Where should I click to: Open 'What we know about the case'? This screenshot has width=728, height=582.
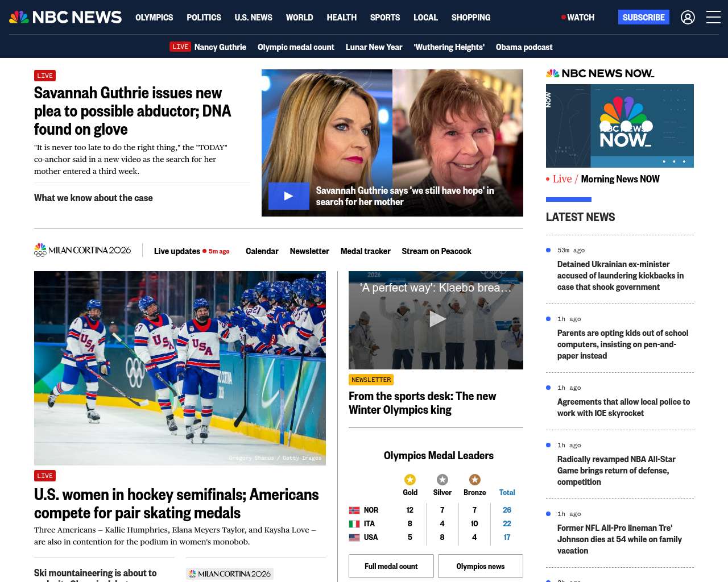pos(93,198)
